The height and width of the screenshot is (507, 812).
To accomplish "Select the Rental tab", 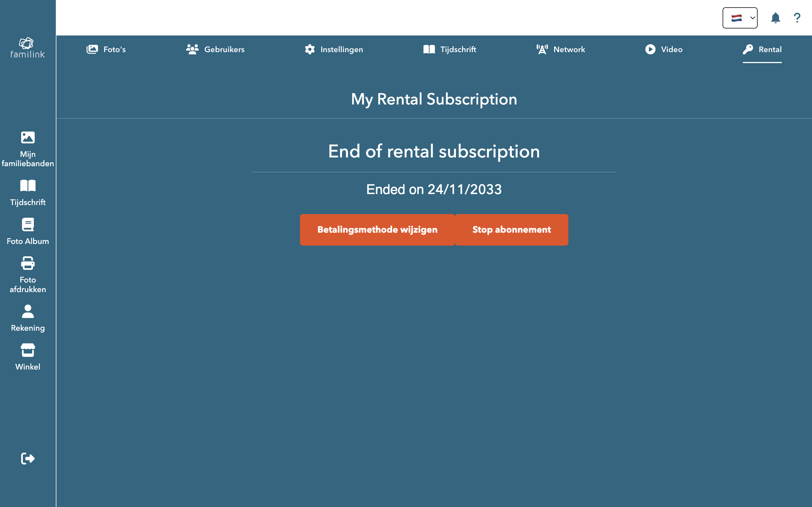I will [x=762, y=49].
